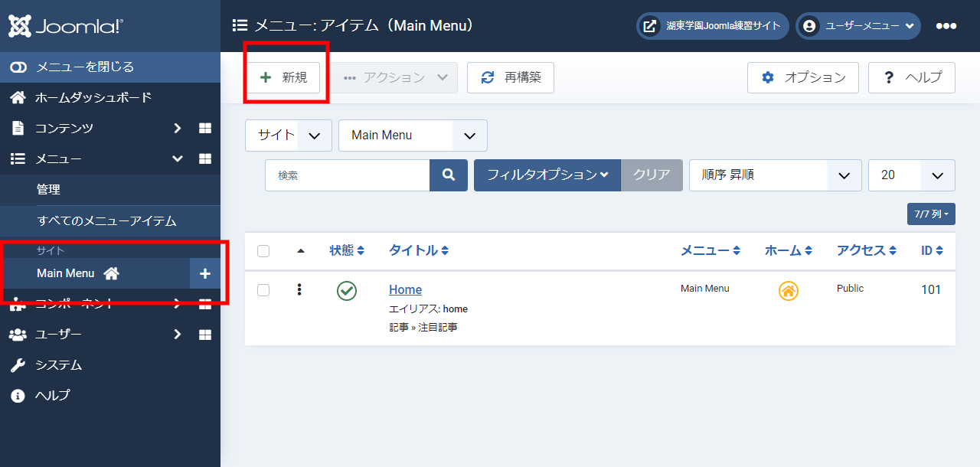This screenshot has width=980, height=467.
Task: Click the orange home icon in Home row
Action: pyautogui.click(x=788, y=291)
